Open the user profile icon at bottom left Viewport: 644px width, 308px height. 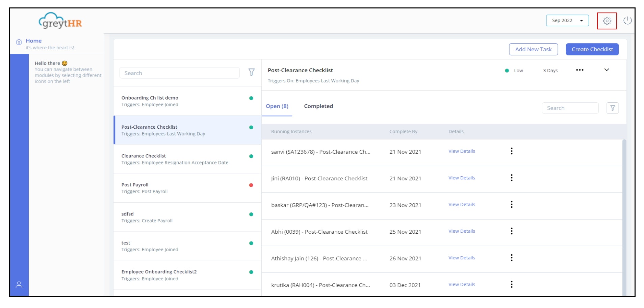(x=19, y=285)
